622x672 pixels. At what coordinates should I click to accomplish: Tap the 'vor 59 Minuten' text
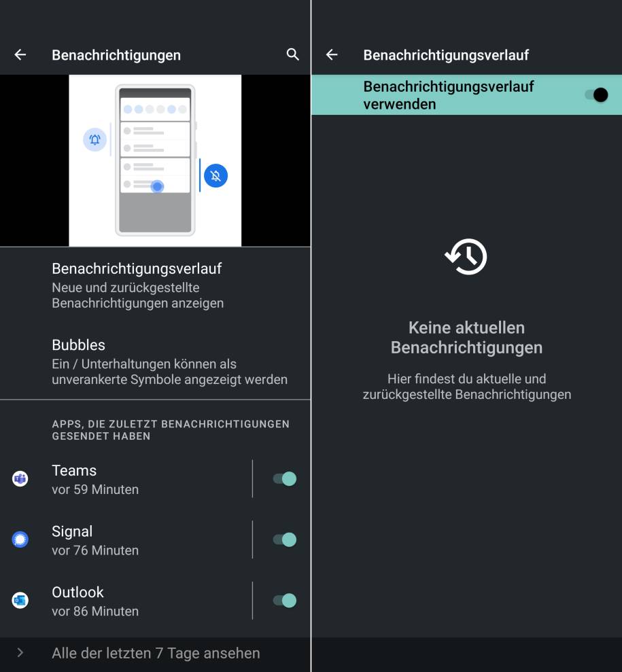(95, 489)
